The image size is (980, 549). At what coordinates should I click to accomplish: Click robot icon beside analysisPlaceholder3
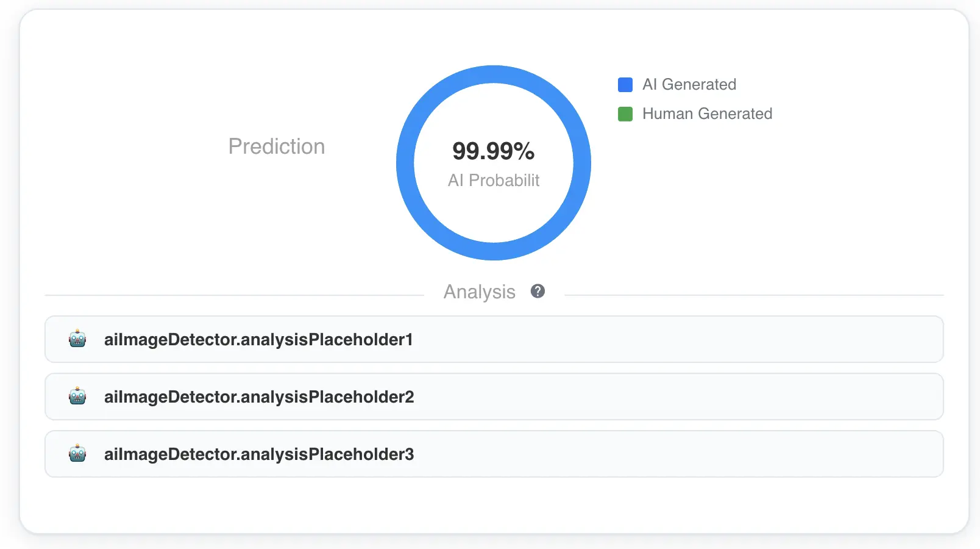[x=77, y=453]
